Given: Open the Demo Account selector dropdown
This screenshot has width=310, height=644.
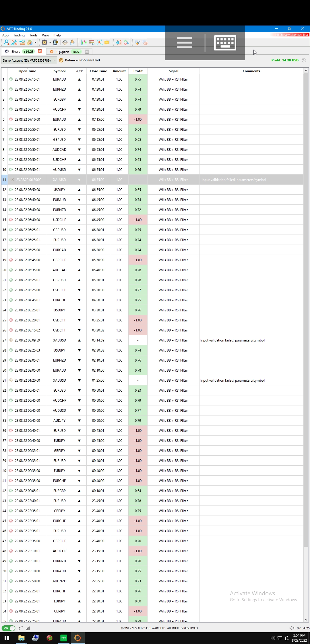Looking at the screenshot, I should (29, 61).
